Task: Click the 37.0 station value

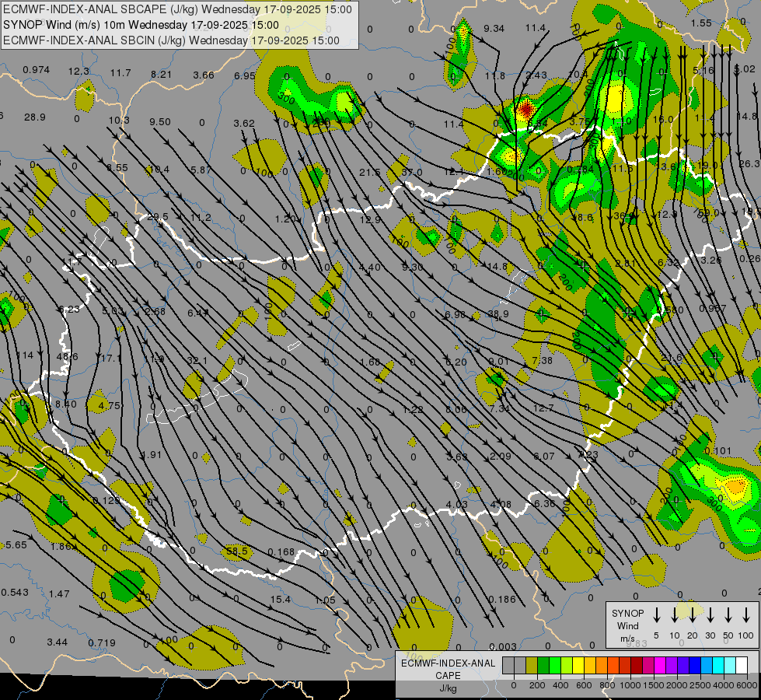Action: (411, 172)
